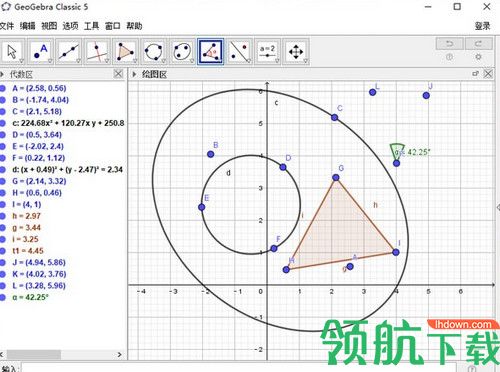Pop out the graphics view into window
The height and width of the screenshot is (372, 500).
(x=476, y=74)
